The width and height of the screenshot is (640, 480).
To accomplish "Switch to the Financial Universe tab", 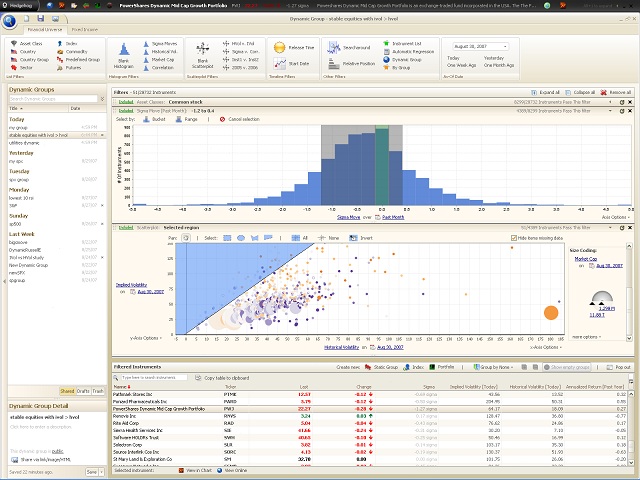I will click(45, 29).
